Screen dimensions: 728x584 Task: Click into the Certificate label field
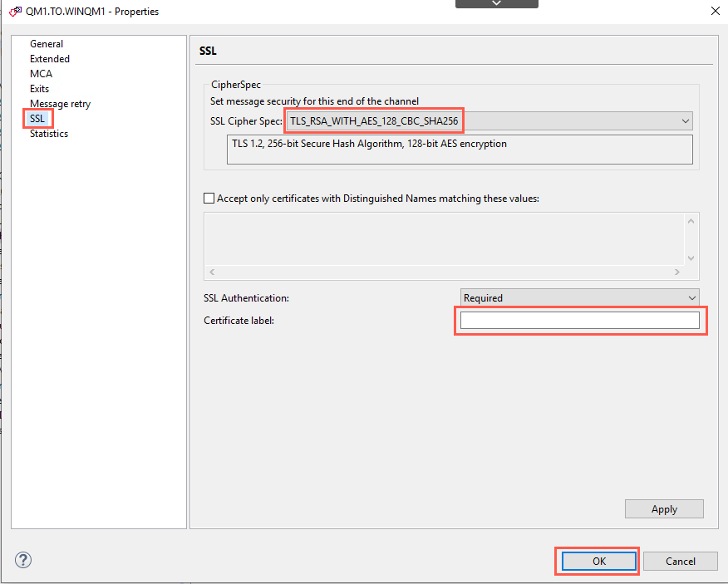[x=579, y=321]
